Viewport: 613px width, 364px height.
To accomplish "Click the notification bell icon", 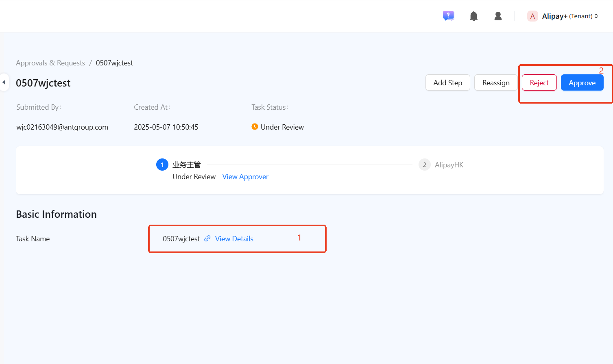I will tap(473, 16).
